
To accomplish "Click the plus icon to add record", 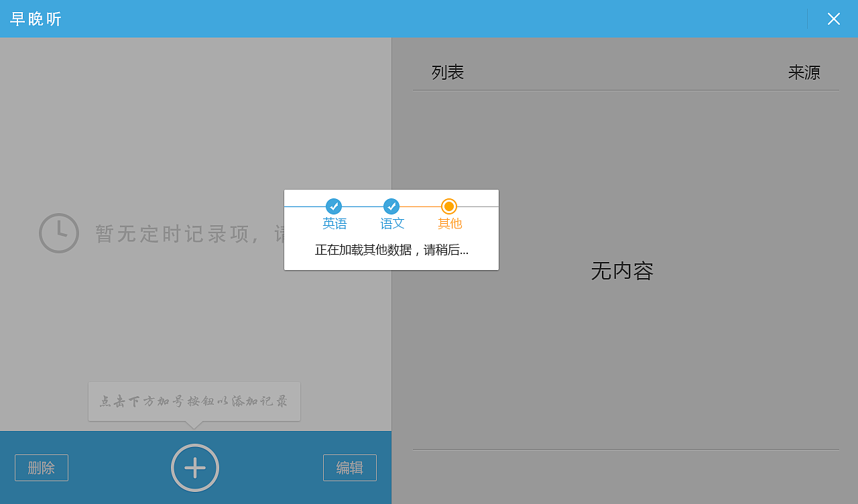I will pos(195,468).
